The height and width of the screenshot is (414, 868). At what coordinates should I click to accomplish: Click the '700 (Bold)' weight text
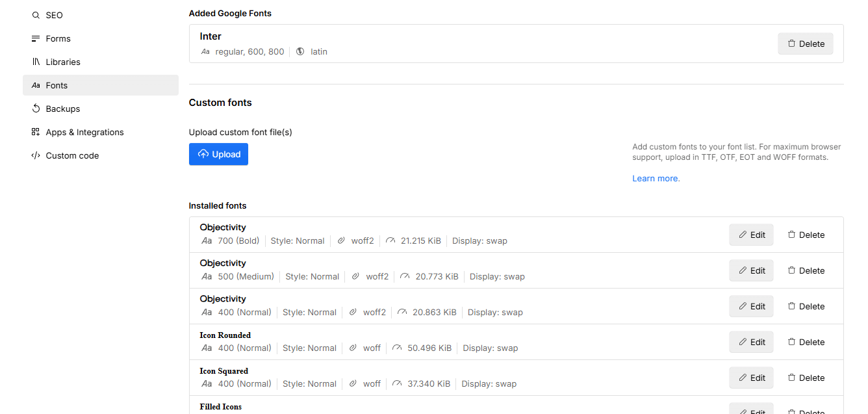tap(238, 240)
